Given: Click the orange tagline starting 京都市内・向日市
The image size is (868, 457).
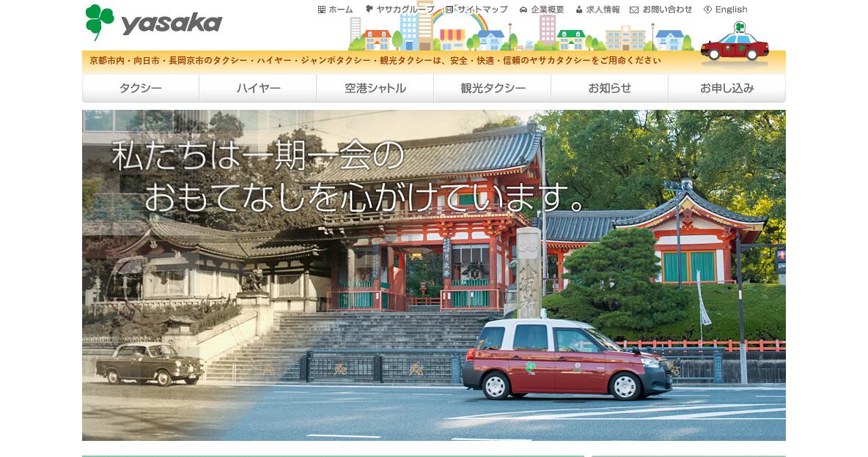Looking at the screenshot, I should [375, 60].
